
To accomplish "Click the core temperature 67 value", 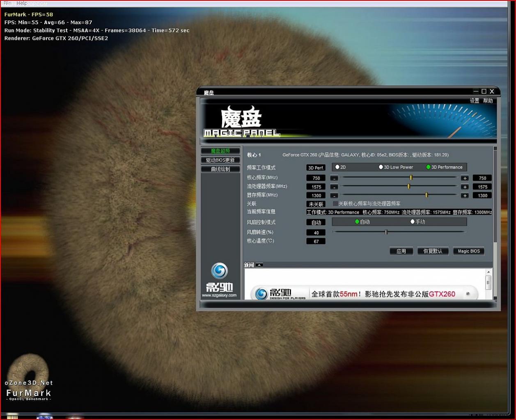I will click(316, 241).
